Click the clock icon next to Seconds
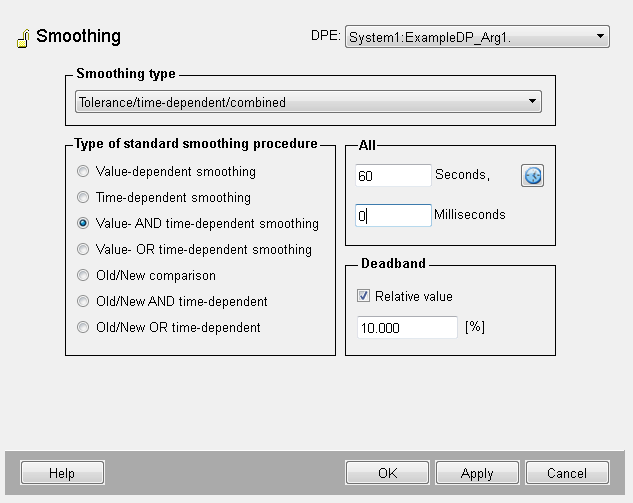Viewport: 633px width, 503px height. pos(532,176)
